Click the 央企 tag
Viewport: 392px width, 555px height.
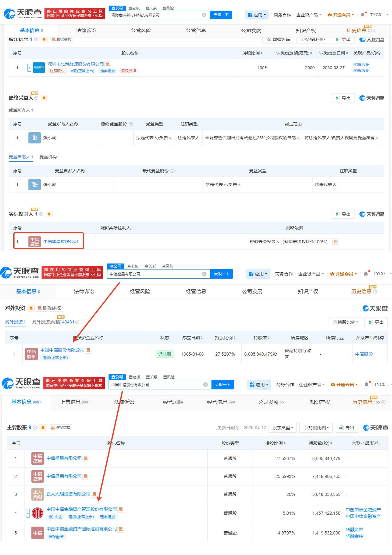(x=56, y=517)
